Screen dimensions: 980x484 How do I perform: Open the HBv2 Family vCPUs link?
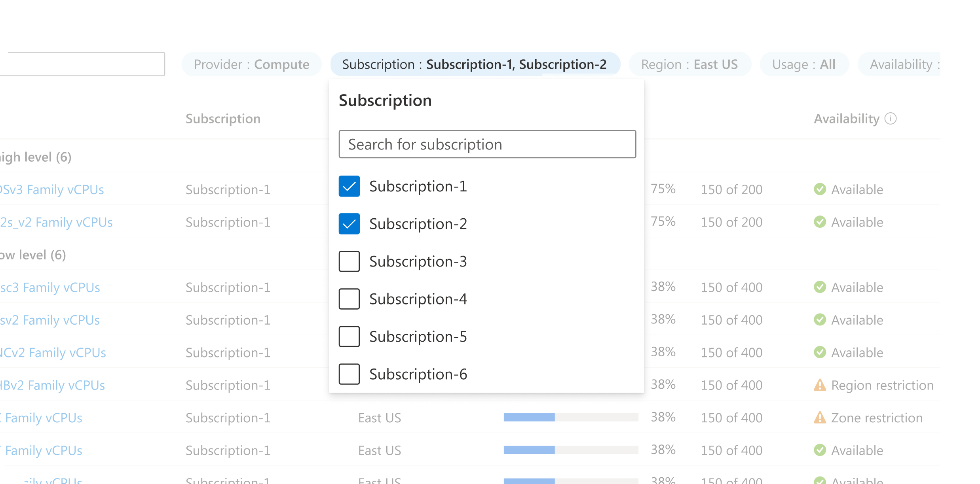52,385
